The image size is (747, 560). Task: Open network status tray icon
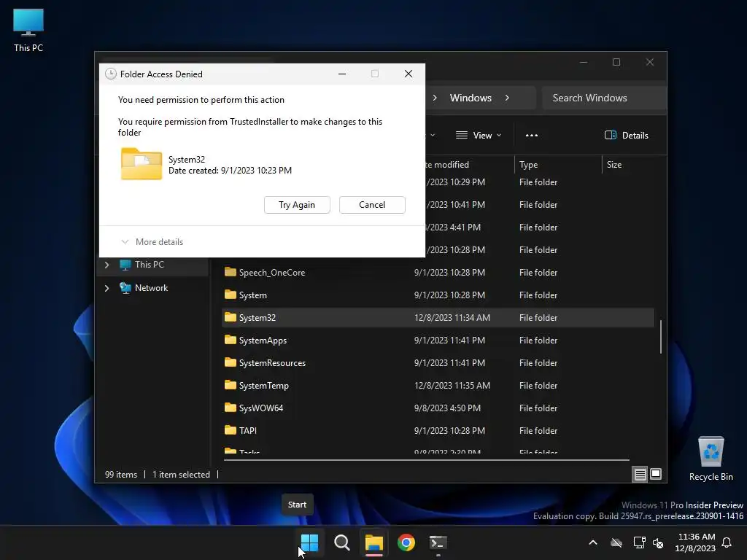[639, 542]
